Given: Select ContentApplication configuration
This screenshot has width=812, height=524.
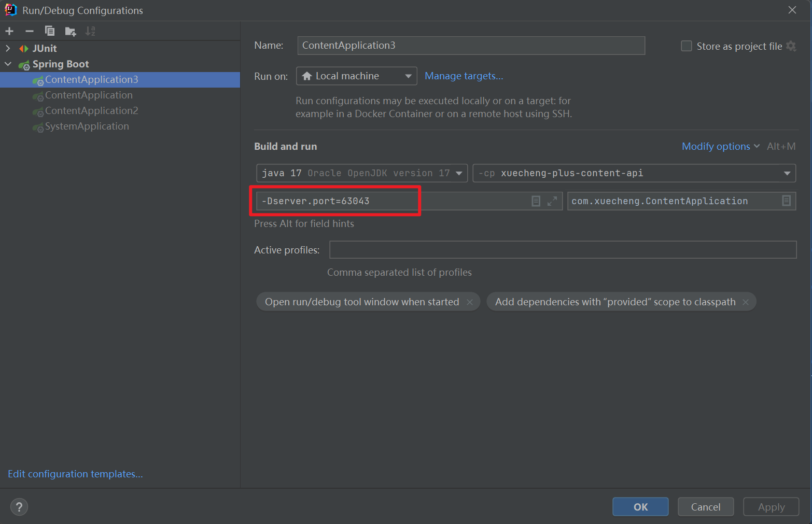Looking at the screenshot, I should 120,95.
